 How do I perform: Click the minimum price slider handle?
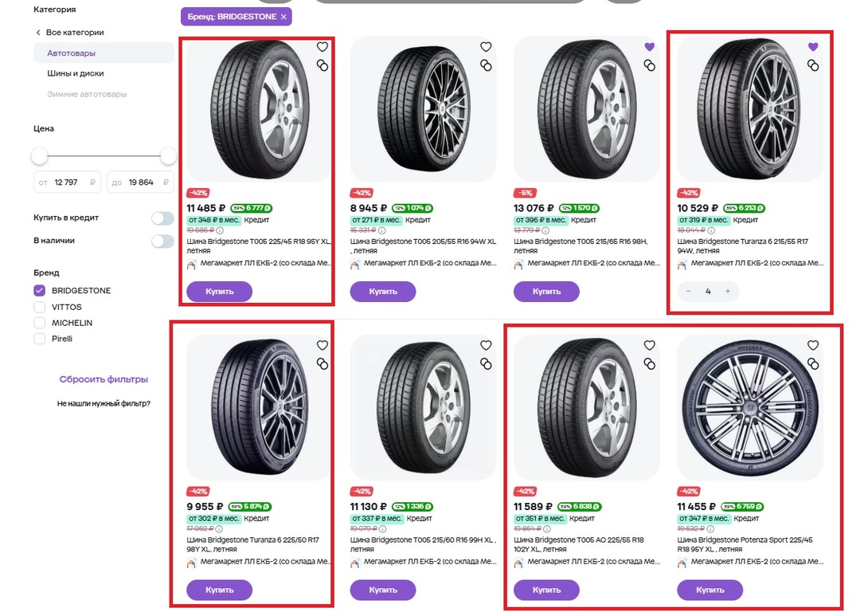pyautogui.click(x=40, y=155)
